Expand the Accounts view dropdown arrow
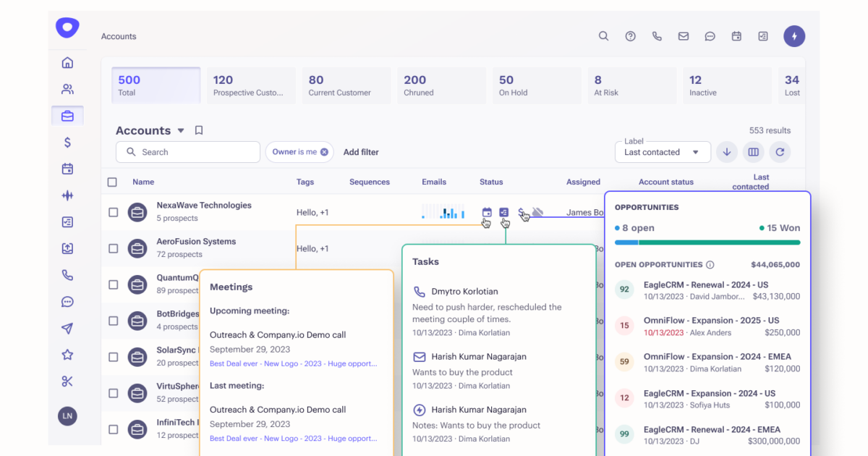The image size is (868, 456). coord(181,131)
